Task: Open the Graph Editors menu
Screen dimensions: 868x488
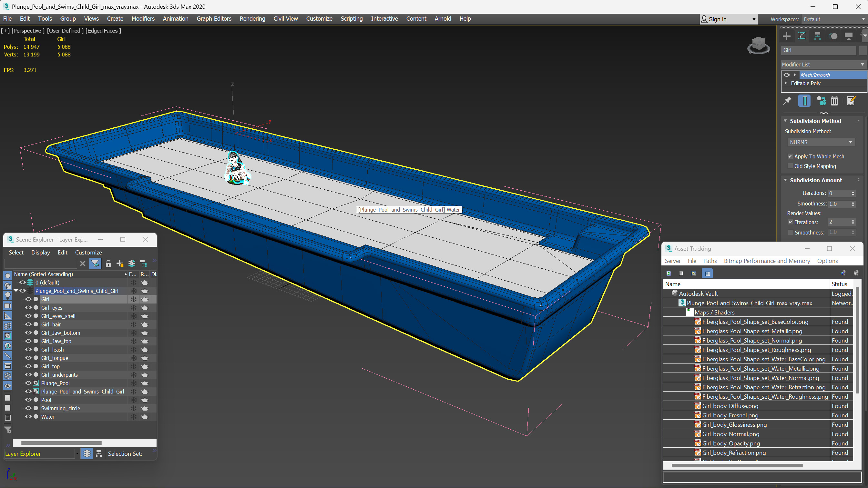Action: click(x=214, y=18)
